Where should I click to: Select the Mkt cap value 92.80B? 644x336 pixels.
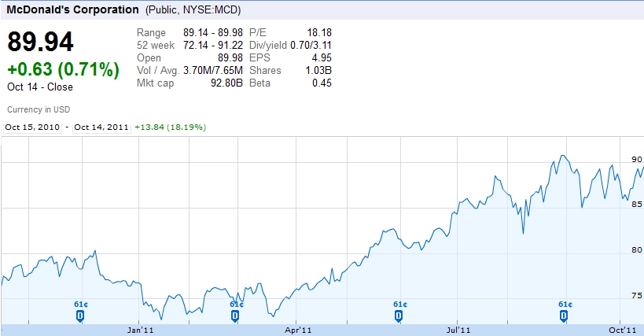coord(226,83)
